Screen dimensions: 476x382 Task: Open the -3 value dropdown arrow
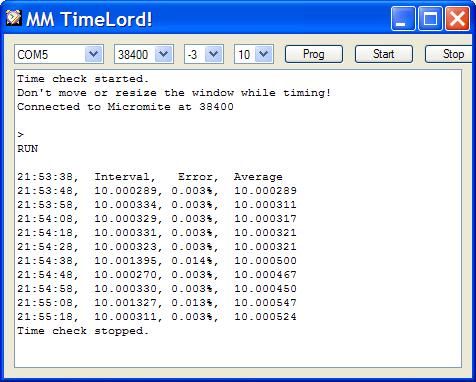213,54
